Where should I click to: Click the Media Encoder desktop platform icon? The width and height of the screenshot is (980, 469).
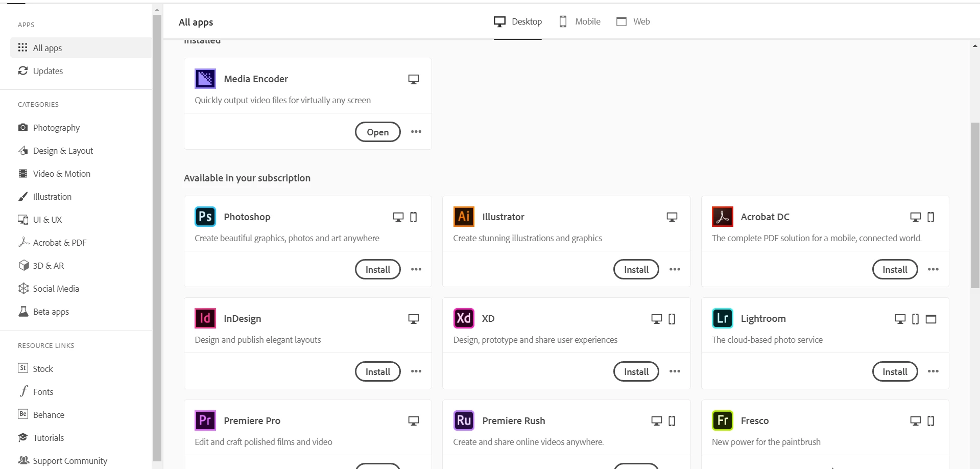tap(414, 79)
